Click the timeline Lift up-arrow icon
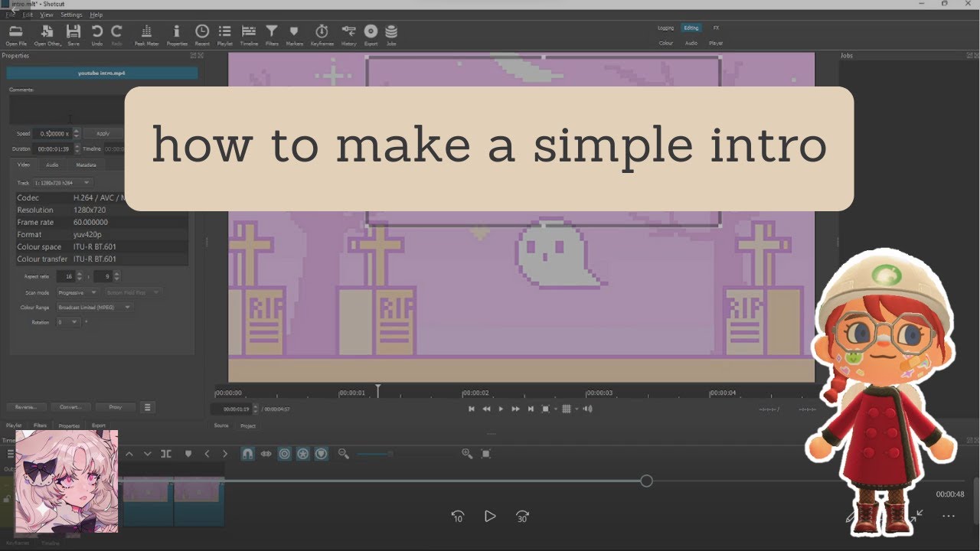Image resolution: width=980 pixels, height=551 pixels. (x=129, y=454)
